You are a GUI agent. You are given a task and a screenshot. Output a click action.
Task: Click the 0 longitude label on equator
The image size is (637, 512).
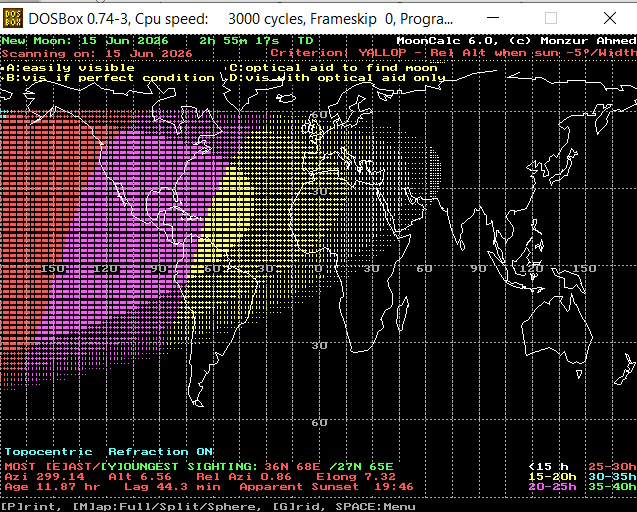[x=318, y=269]
